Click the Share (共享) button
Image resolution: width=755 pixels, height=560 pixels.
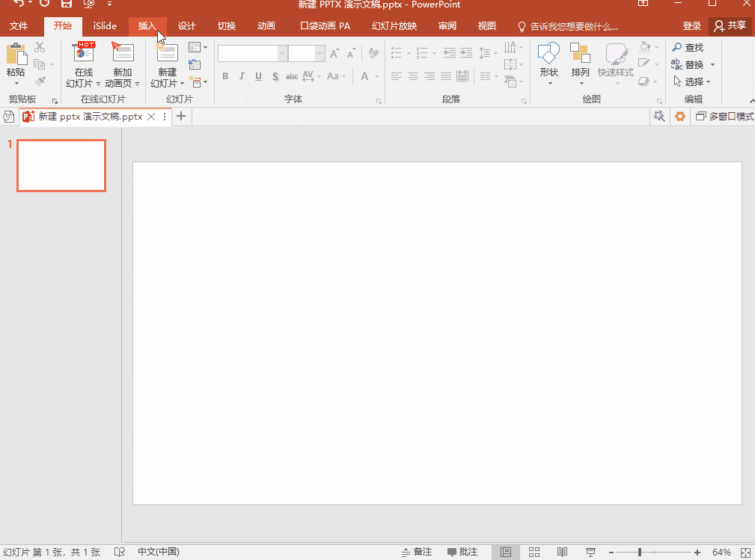click(x=730, y=26)
